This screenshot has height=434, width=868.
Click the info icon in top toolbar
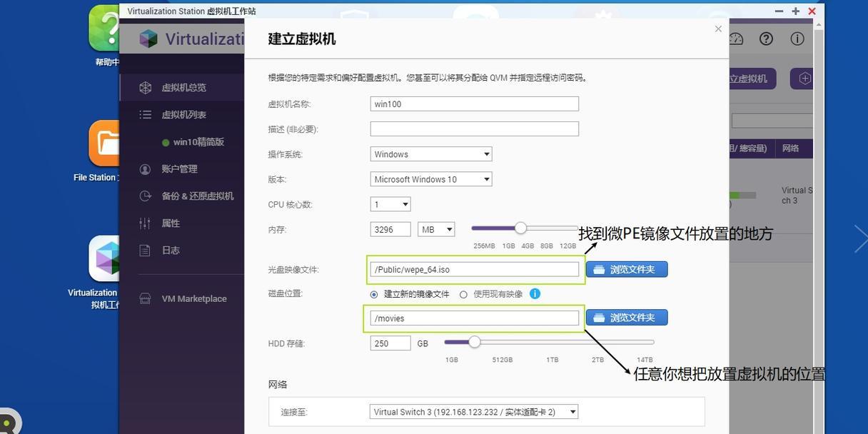tap(797, 39)
